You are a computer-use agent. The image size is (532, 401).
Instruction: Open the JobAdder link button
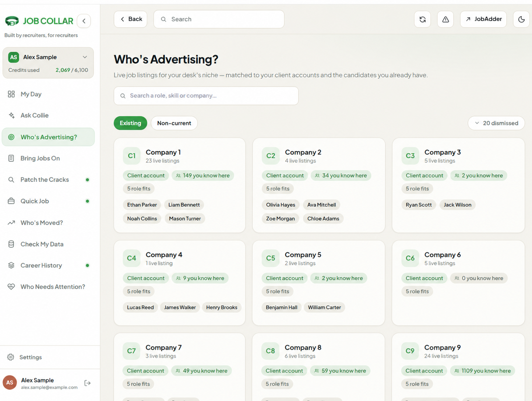pyautogui.click(x=483, y=19)
